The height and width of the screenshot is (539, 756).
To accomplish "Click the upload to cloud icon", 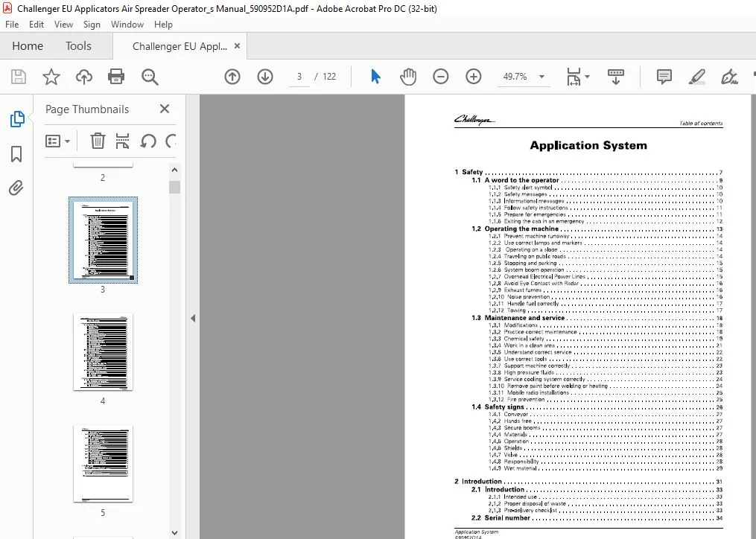I will tap(84, 77).
